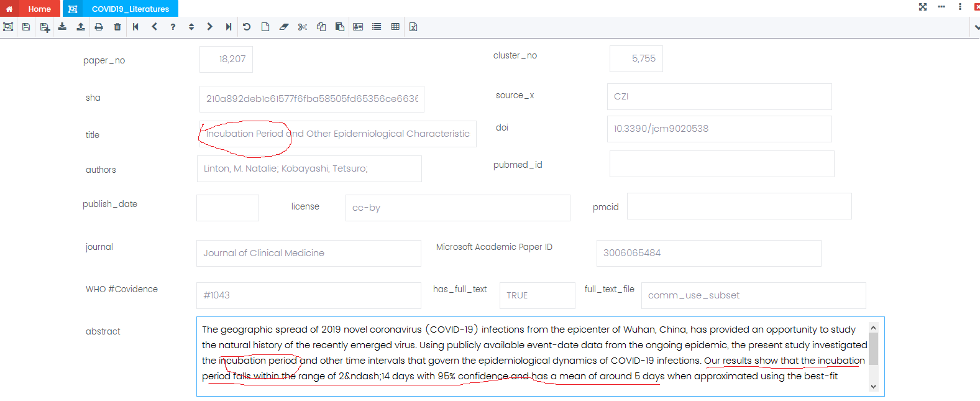This screenshot has height=401, width=980.
Task: Open the horizontal ellipsis menu at top right
Action: (941, 7)
